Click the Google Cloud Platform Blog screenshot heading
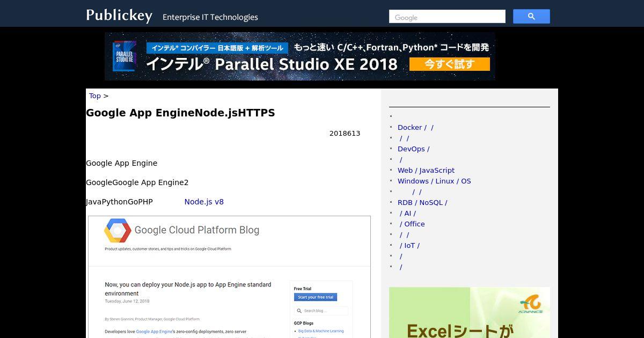644x338 pixels. click(196, 230)
